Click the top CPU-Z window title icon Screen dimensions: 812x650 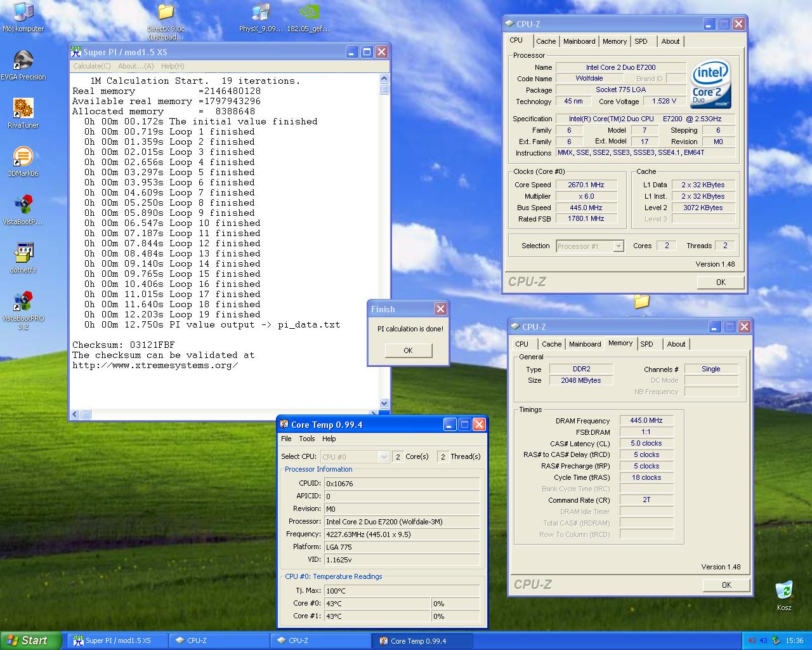[x=509, y=23]
